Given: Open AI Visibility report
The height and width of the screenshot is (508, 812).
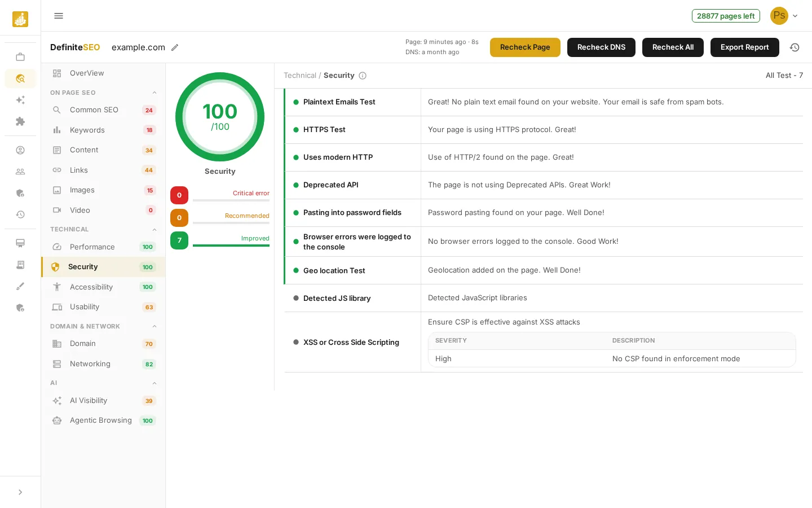Looking at the screenshot, I should click(103, 401).
